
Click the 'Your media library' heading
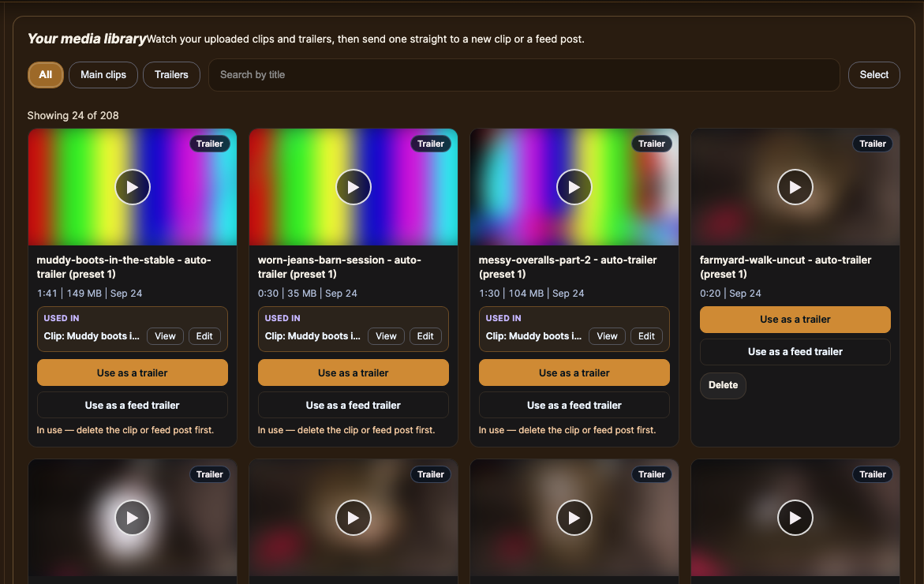(x=87, y=39)
